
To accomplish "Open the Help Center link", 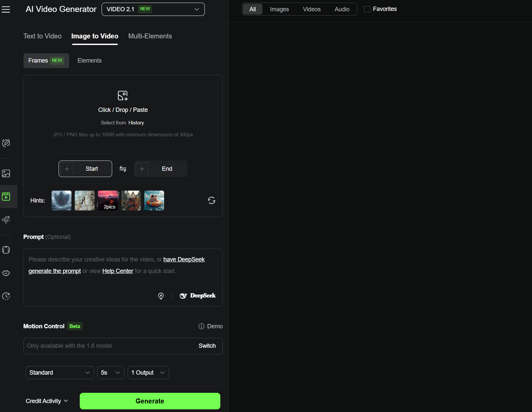I will coord(118,271).
